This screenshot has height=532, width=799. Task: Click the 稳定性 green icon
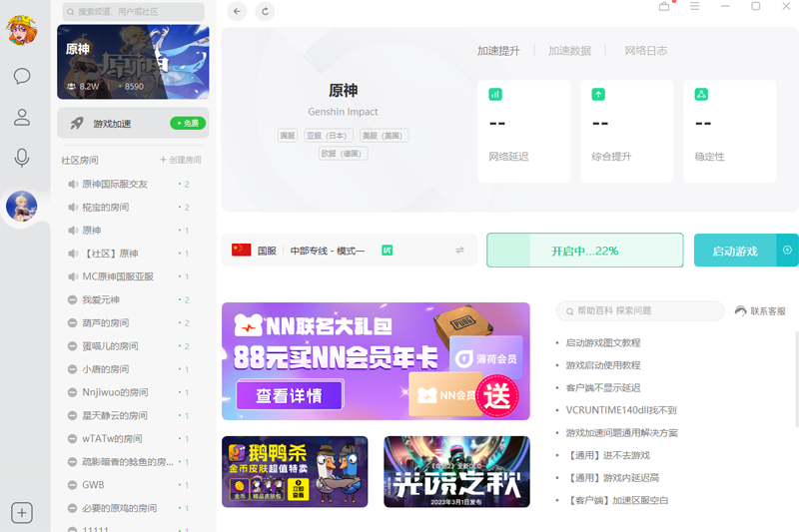(701, 94)
